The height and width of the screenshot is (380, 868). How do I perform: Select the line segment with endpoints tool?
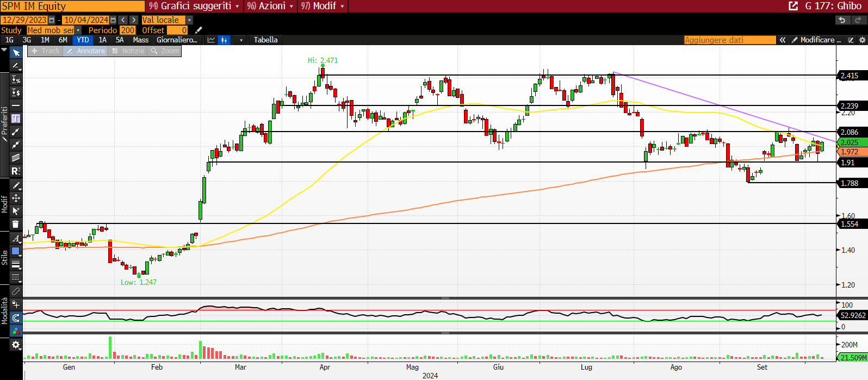coord(16,132)
